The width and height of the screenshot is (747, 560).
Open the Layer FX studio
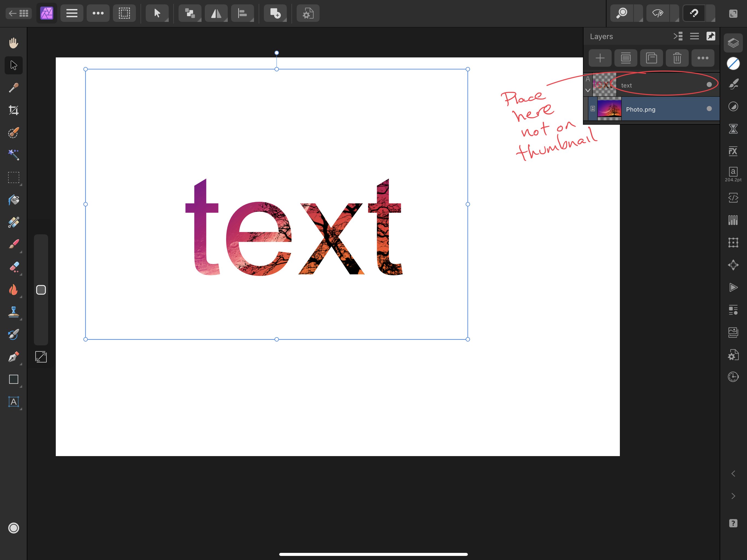[x=733, y=151]
